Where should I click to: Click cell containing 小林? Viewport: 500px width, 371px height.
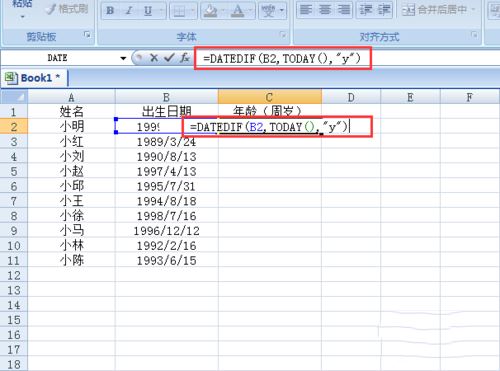point(71,246)
